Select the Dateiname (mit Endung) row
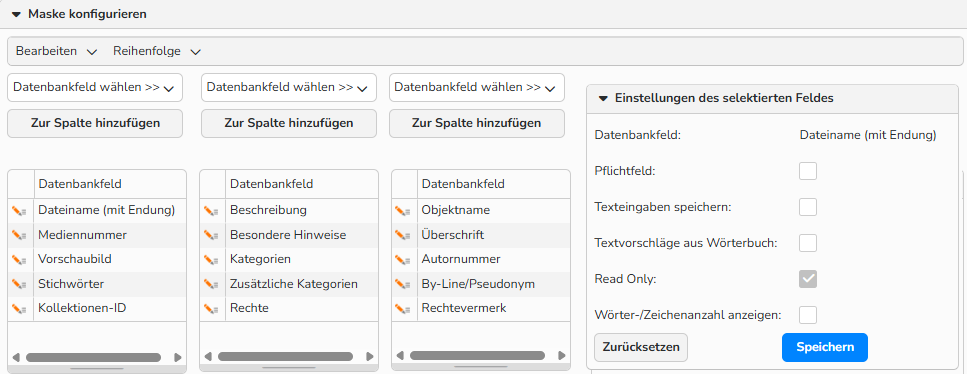 tap(97, 211)
